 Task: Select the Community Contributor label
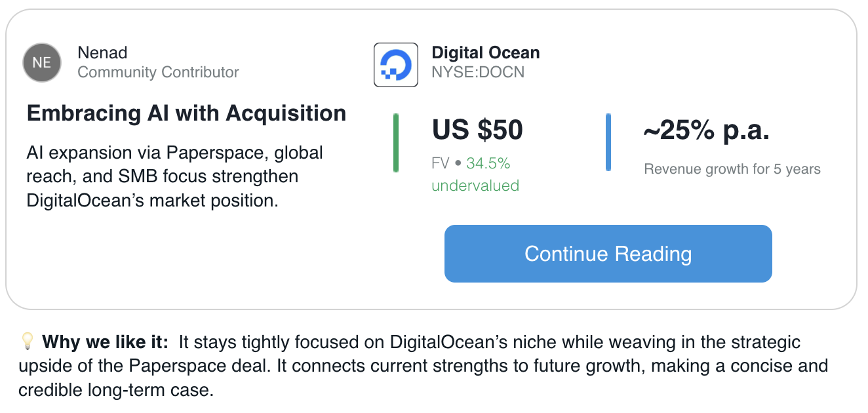[x=158, y=72]
